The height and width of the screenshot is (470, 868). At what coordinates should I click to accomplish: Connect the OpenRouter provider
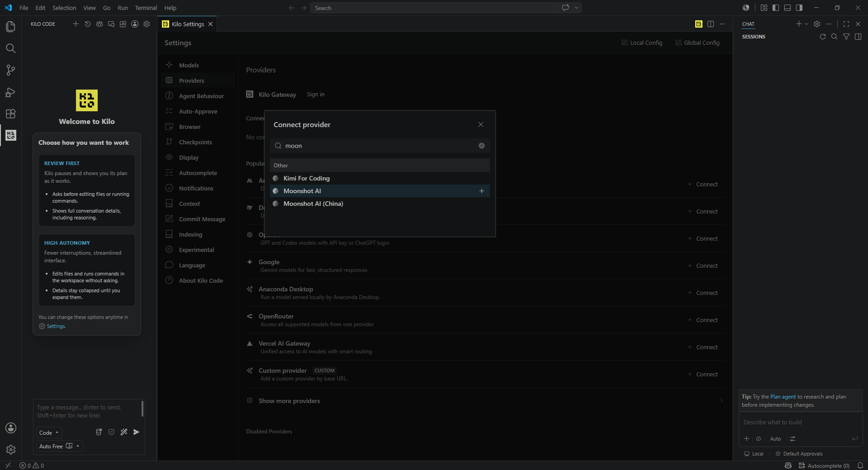click(x=703, y=320)
